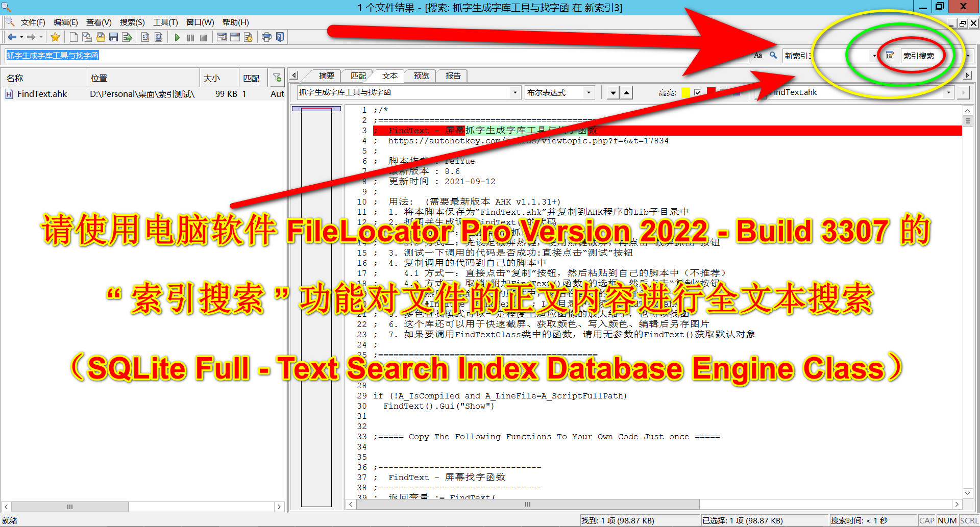
Task: Print results using printer icon
Action: 266,37
